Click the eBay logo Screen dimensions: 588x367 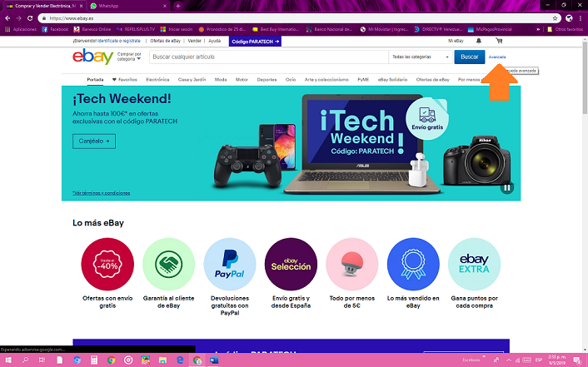click(92, 57)
